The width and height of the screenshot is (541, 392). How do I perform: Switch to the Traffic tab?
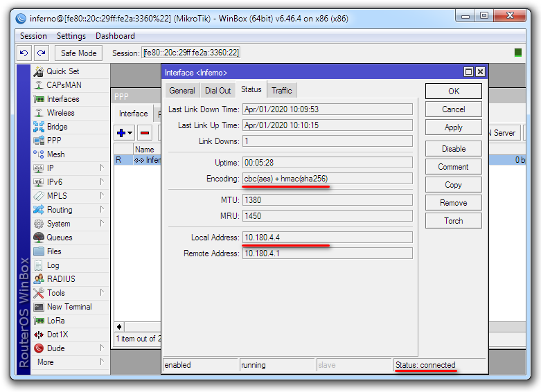pyautogui.click(x=281, y=91)
